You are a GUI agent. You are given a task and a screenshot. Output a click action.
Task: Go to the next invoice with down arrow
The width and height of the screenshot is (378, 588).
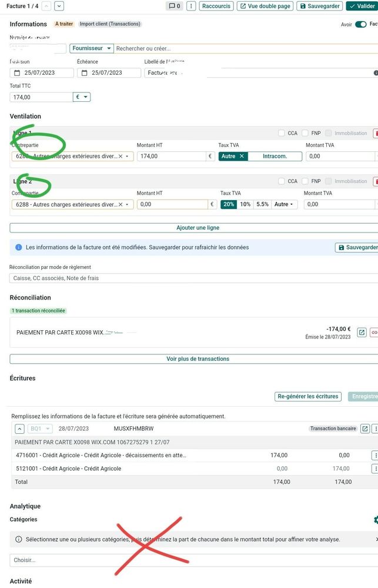pyautogui.click(x=59, y=6)
